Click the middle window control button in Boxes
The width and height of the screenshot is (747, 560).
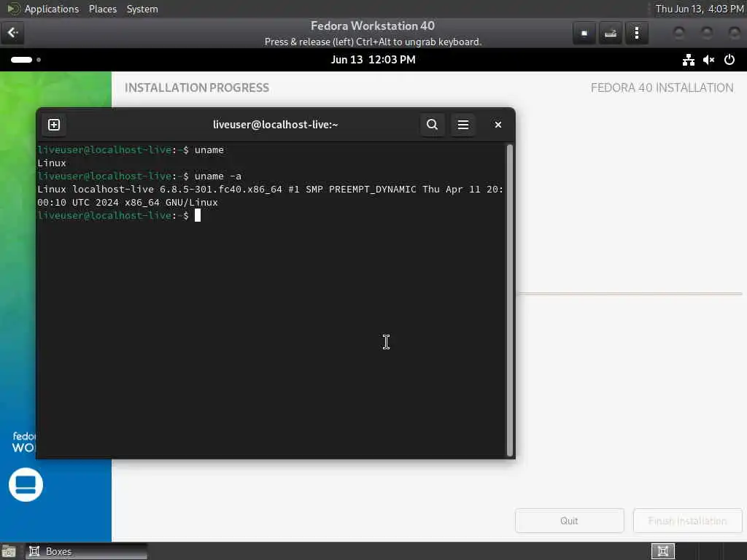(707, 33)
